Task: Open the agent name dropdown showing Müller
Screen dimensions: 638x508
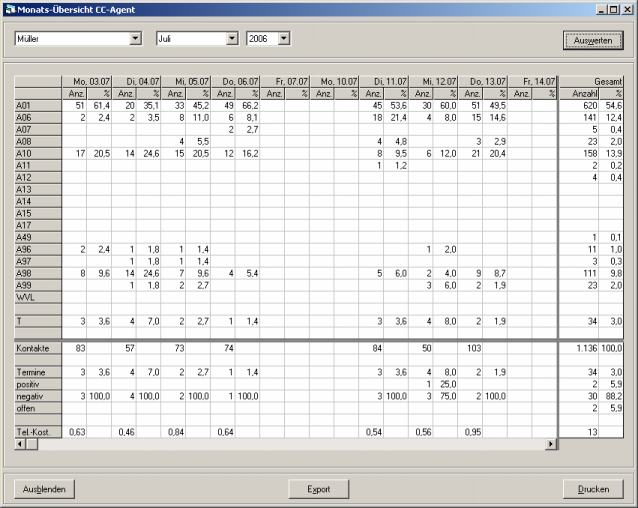Action: tap(136, 38)
